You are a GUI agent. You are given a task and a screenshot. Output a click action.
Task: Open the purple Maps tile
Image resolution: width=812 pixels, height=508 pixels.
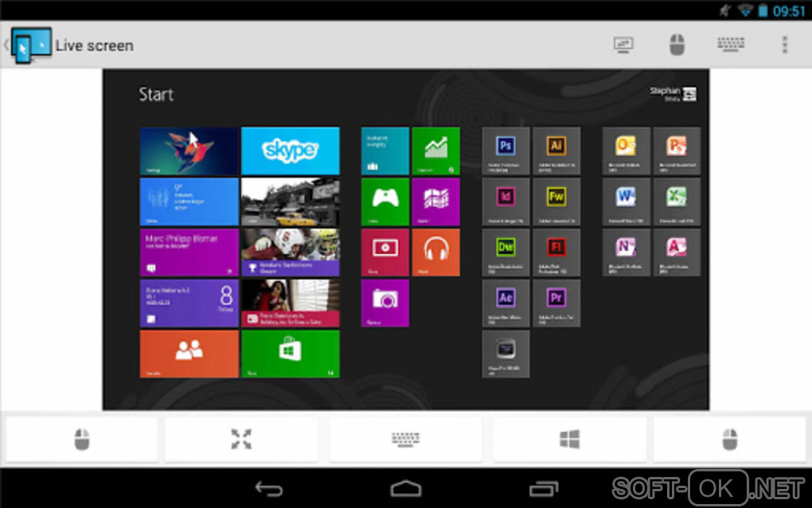[x=436, y=201]
